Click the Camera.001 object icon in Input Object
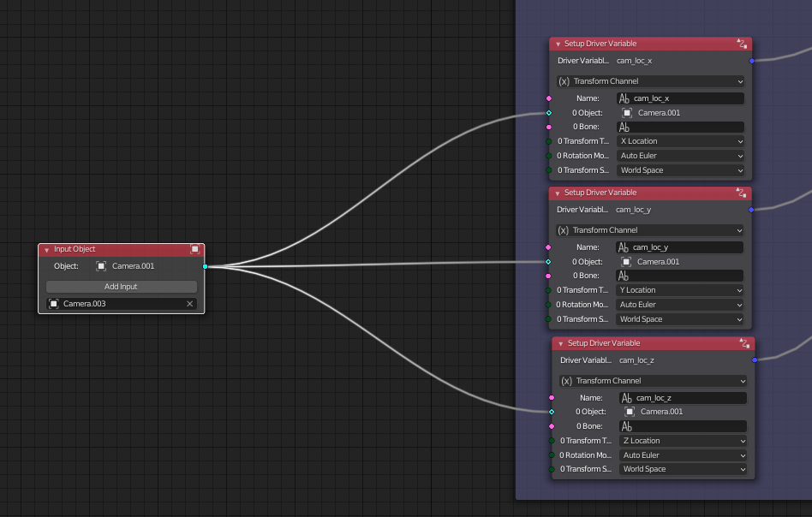This screenshot has height=517, width=812. (101, 266)
